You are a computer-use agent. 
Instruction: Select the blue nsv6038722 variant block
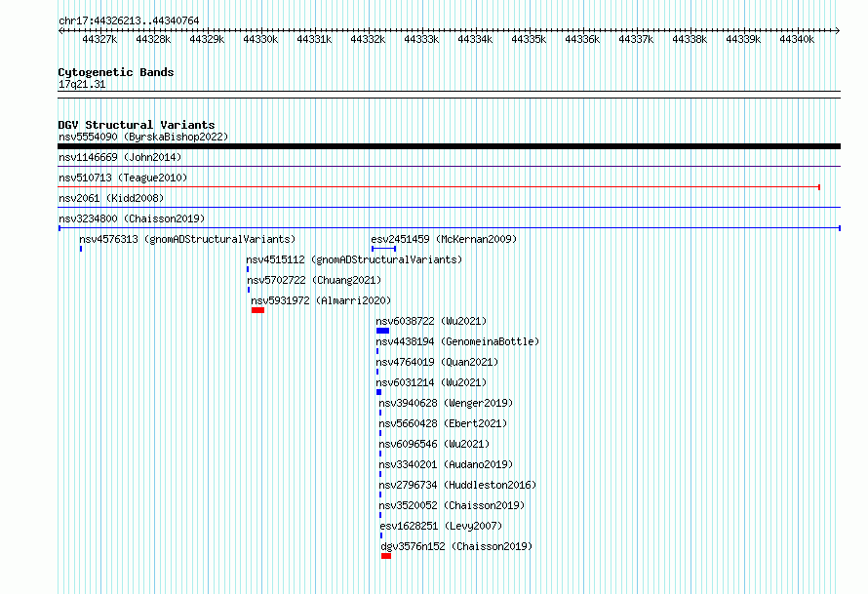coord(382,331)
